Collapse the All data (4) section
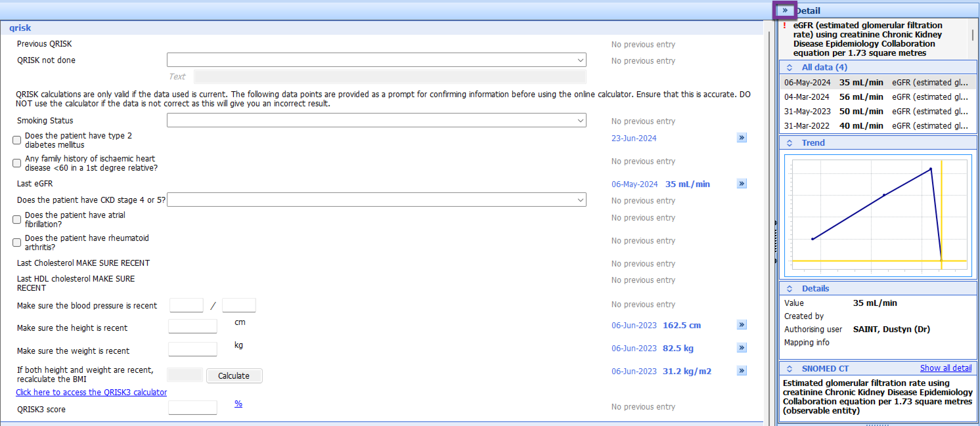Image resolution: width=980 pixels, height=426 pixels. [789, 68]
